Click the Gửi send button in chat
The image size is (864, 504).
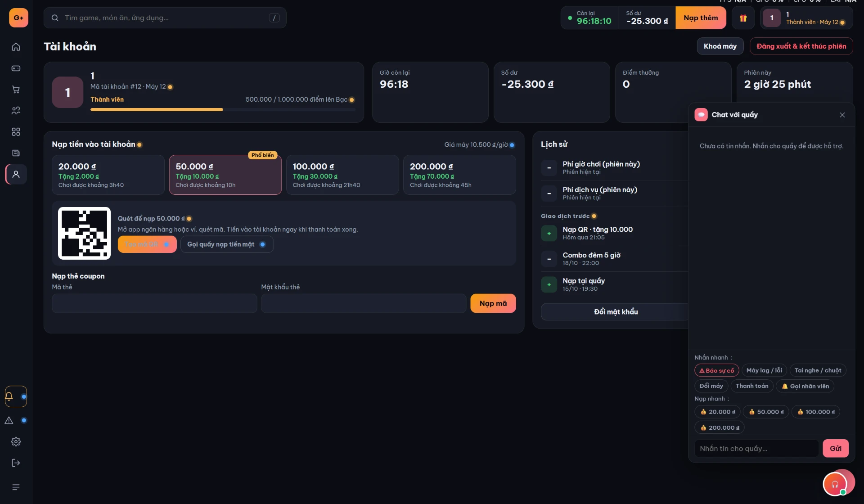[836, 448]
